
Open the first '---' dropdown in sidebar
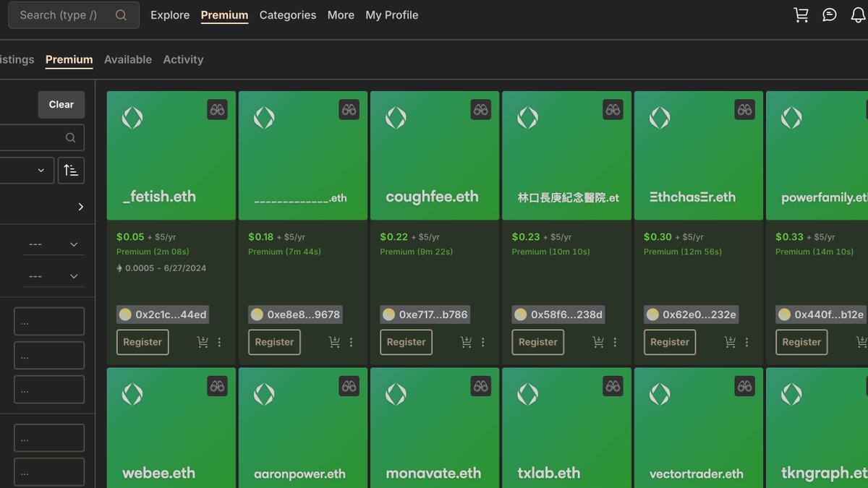54,244
